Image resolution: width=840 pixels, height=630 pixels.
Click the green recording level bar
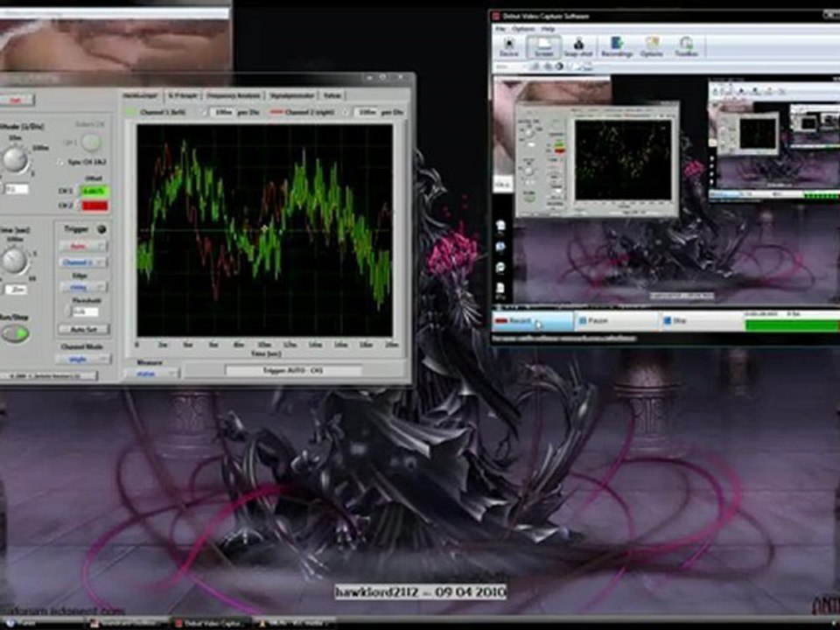point(793,325)
